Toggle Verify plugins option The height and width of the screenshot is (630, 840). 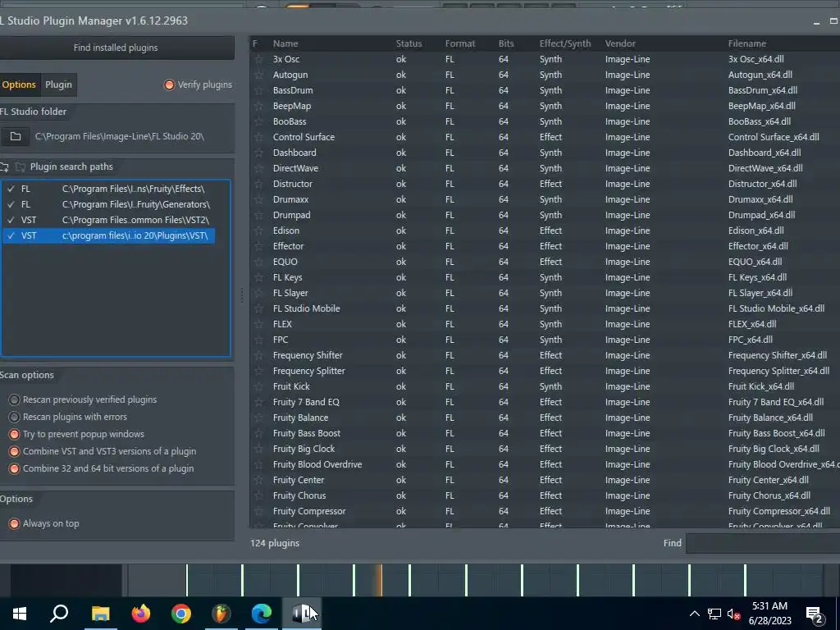point(199,84)
